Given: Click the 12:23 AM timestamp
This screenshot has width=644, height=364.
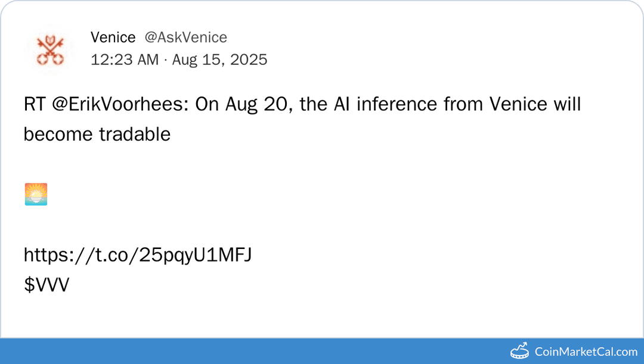Looking at the screenshot, I should (125, 60).
